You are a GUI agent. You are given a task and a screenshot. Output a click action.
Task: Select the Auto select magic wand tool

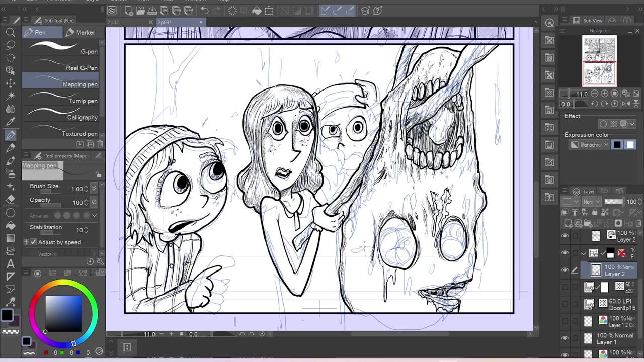pyautogui.click(x=10, y=96)
